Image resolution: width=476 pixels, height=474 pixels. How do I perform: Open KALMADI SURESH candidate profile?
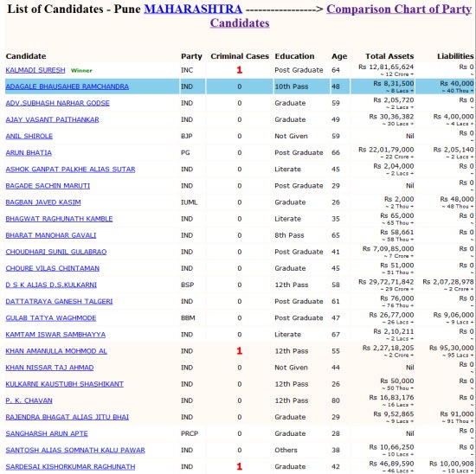tap(35, 70)
